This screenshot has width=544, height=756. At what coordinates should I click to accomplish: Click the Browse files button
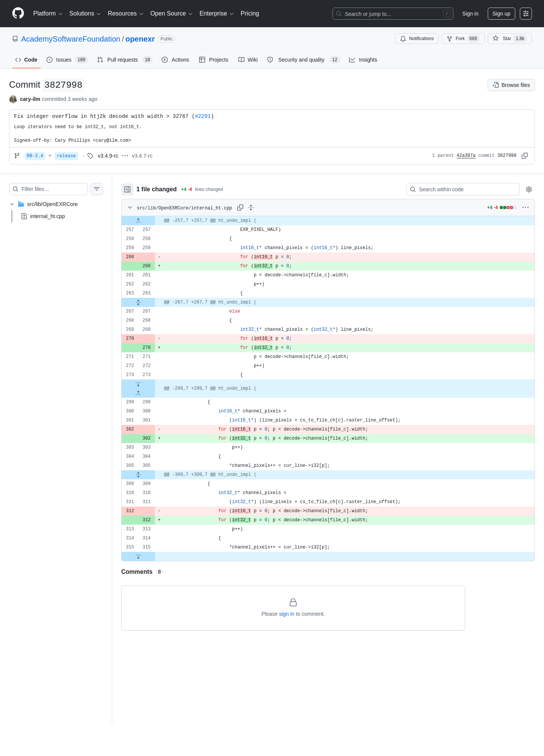(511, 85)
